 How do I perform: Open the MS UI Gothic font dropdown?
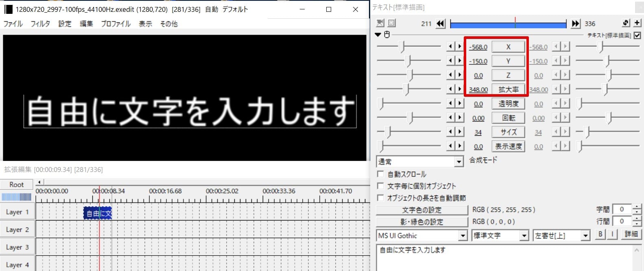point(422,236)
